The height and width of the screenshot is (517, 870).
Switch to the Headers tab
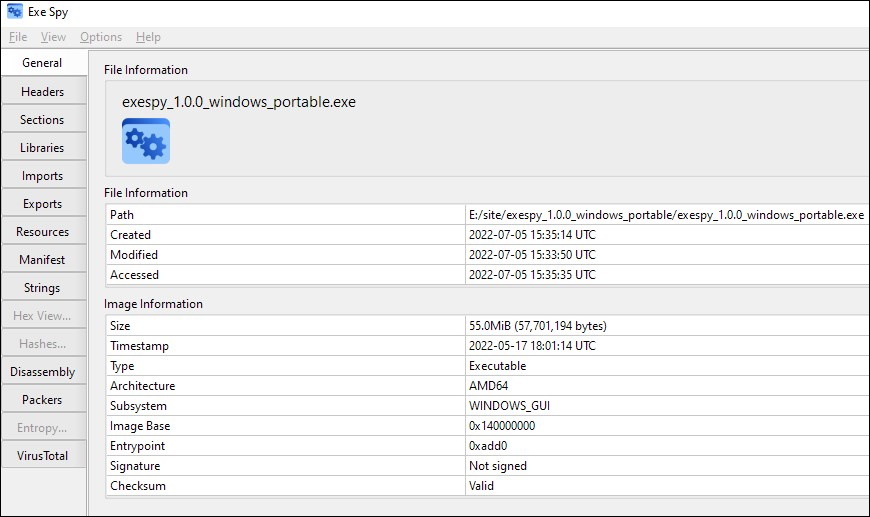[42, 91]
